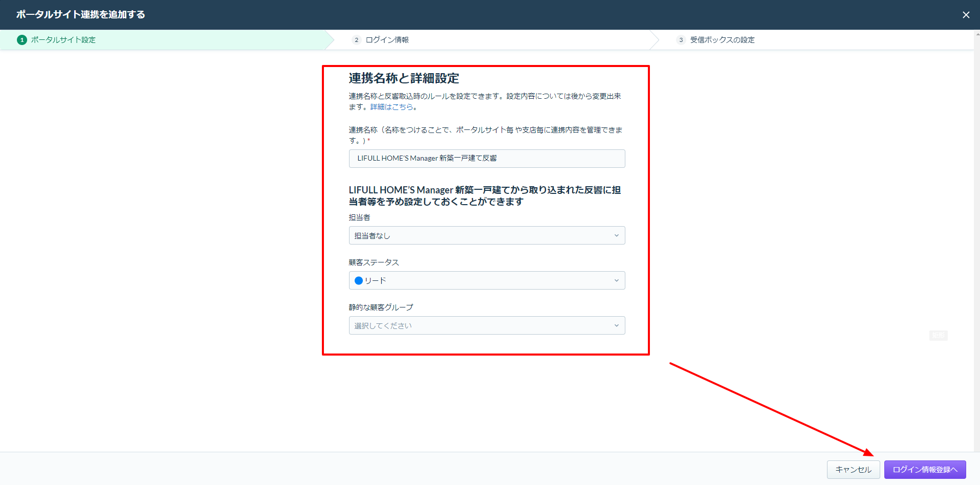Click the ポータルサイト連携を追加する dialog title

coord(80,14)
